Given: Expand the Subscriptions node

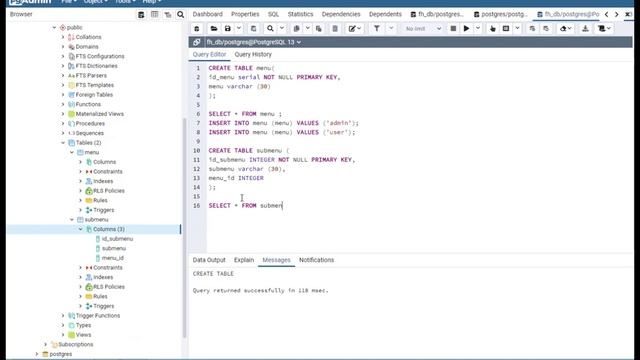Looking at the screenshot, I should [x=46, y=344].
